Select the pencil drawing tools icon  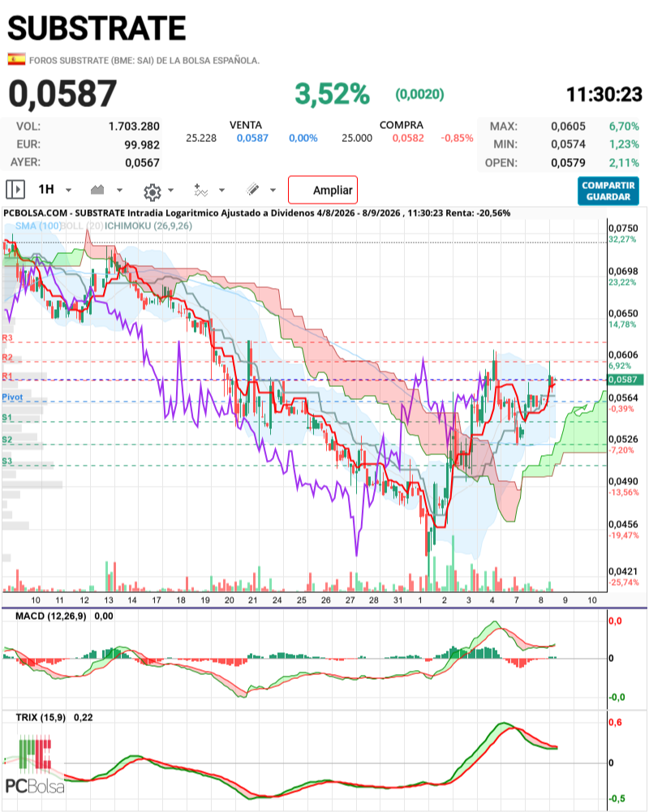tap(253, 190)
